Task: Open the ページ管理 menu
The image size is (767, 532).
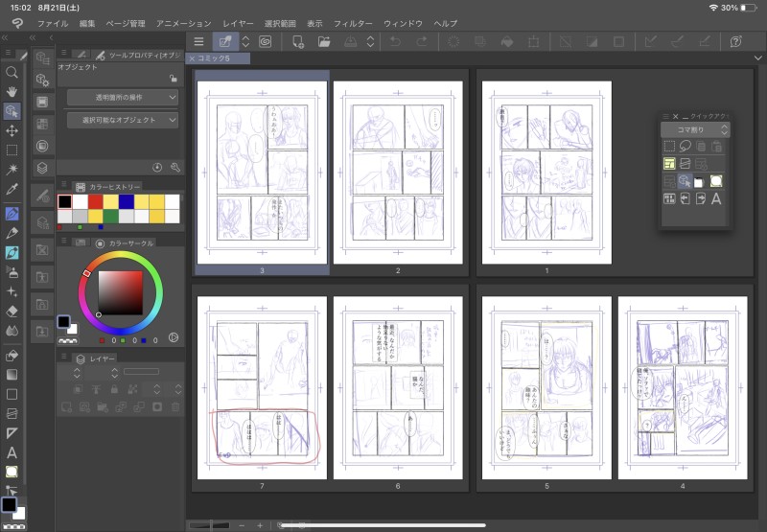Action: [126, 22]
